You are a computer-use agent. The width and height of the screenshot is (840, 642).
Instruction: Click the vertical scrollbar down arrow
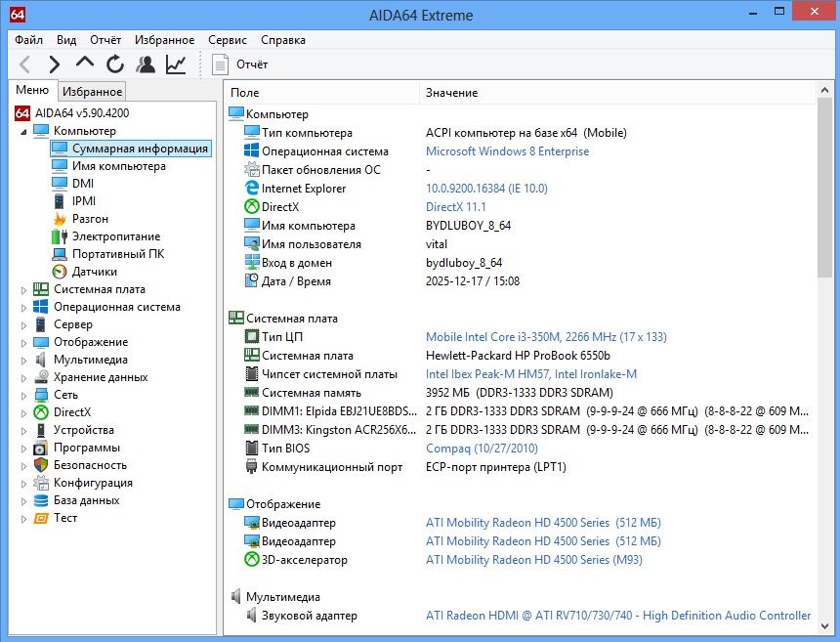[824, 625]
